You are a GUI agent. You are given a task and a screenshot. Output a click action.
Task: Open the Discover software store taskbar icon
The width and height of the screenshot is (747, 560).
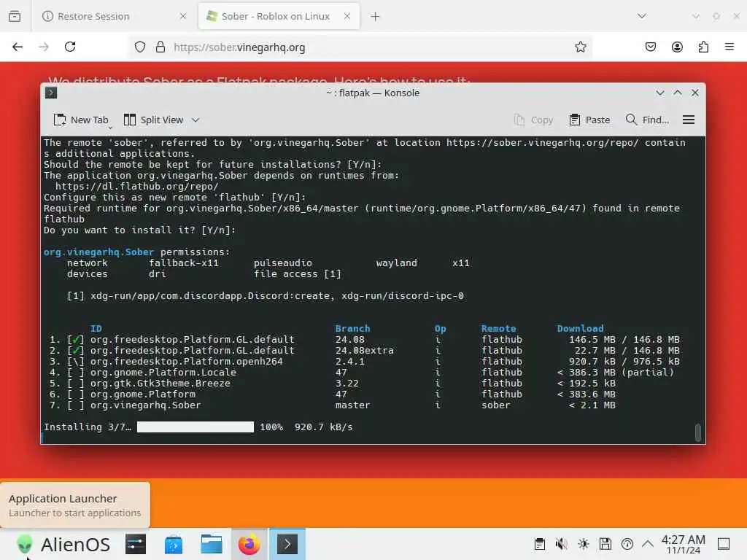[x=174, y=544]
